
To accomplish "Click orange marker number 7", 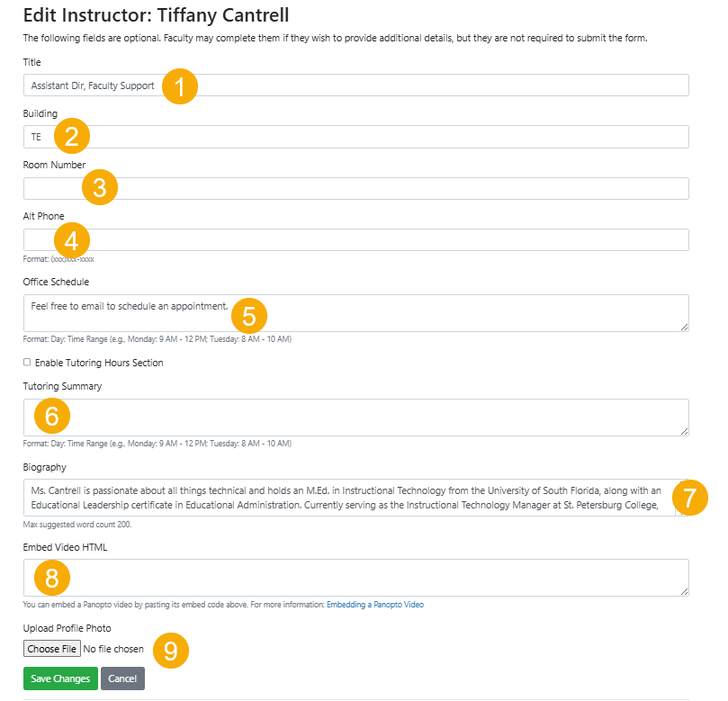I will 690,497.
